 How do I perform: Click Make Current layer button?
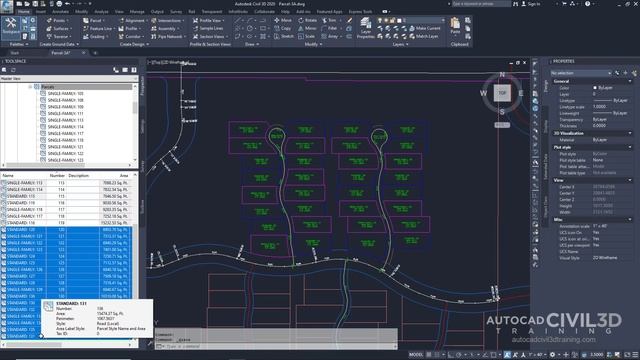click(424, 29)
